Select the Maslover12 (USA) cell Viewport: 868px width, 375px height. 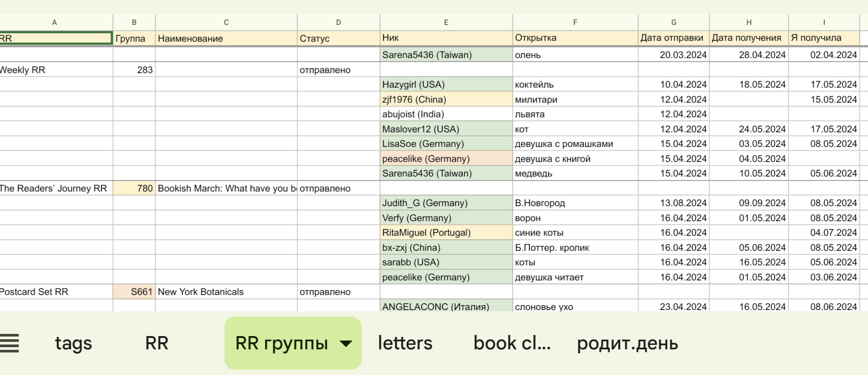click(x=446, y=129)
